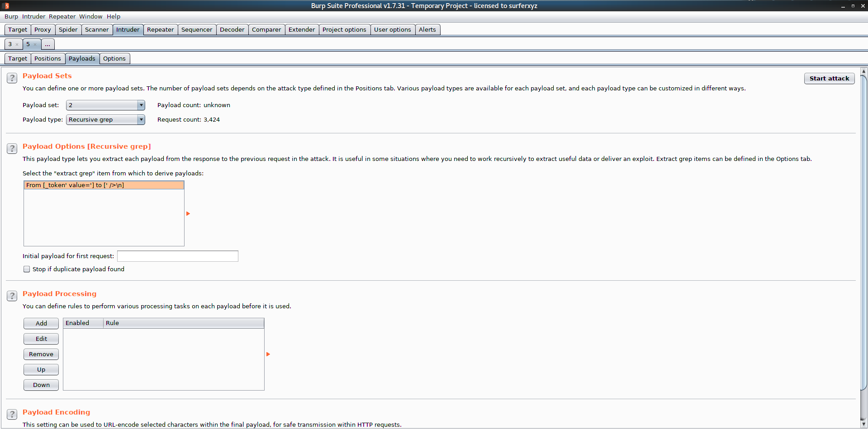The height and width of the screenshot is (429, 868).
Task: Move rule Down button
Action: [x=41, y=385]
